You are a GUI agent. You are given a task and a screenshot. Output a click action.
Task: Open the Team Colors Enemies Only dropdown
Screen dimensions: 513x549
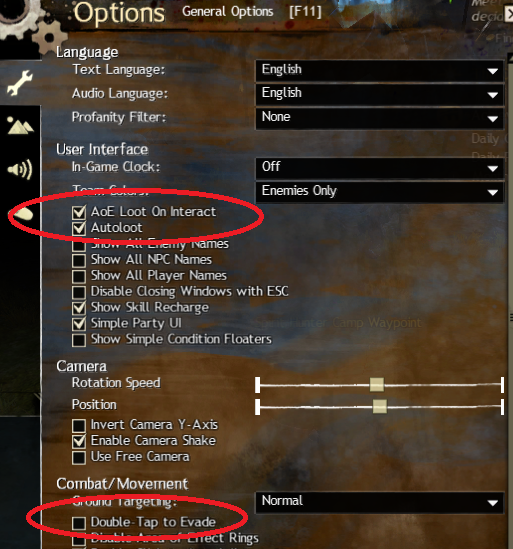380,192
